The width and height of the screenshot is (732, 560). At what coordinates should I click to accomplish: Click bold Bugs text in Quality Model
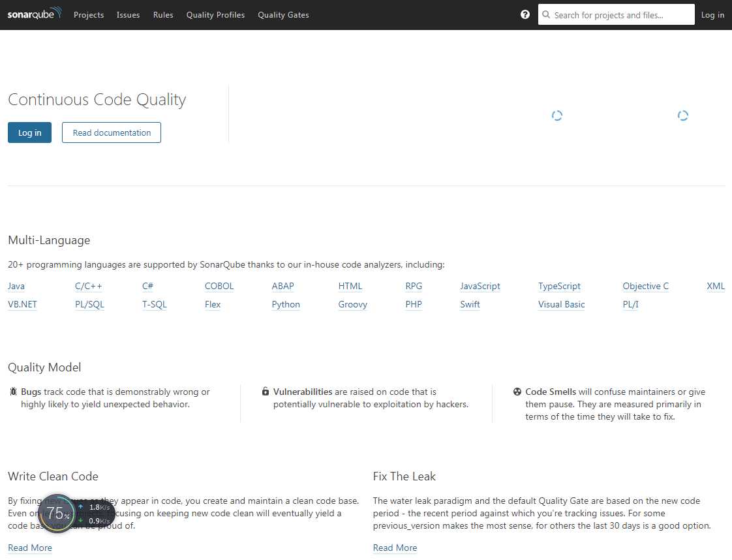[x=31, y=392]
